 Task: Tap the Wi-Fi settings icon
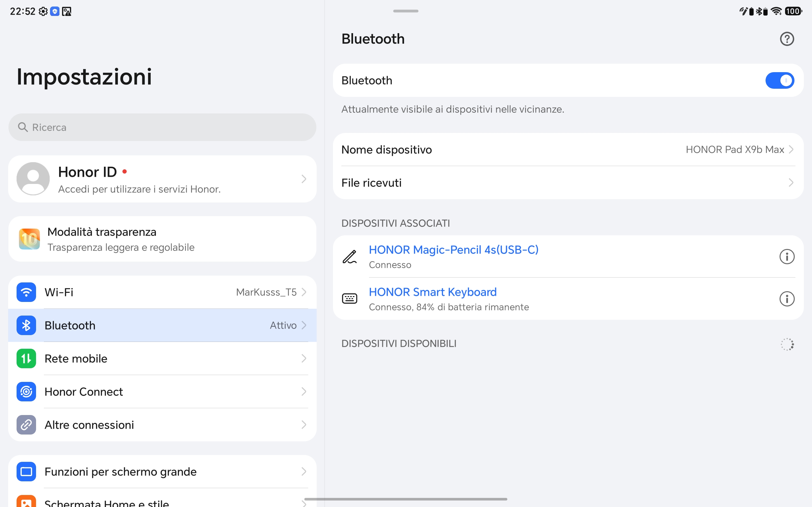click(x=26, y=292)
